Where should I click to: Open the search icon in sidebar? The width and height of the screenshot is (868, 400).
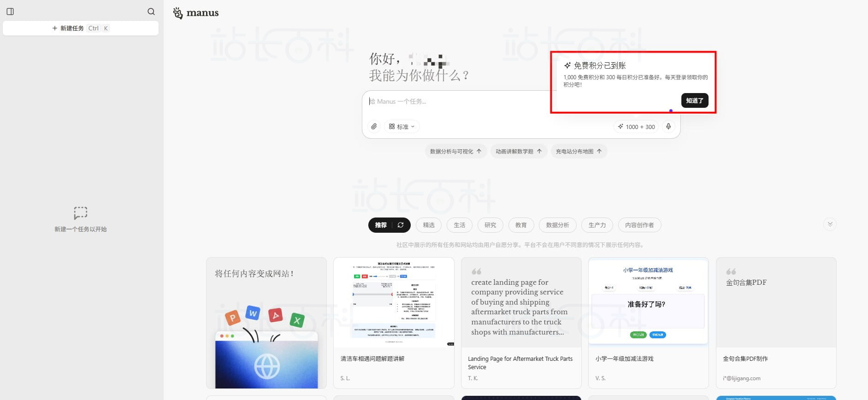[151, 12]
